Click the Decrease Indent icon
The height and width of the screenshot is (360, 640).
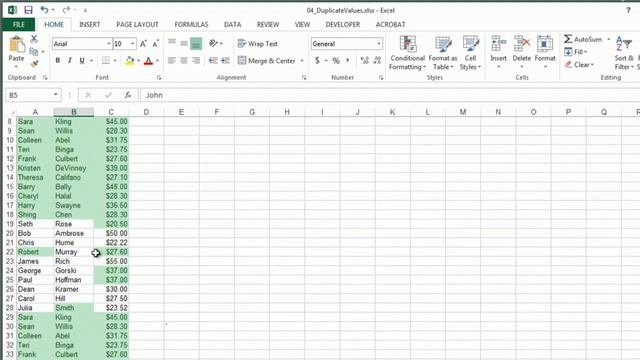pos(213,60)
